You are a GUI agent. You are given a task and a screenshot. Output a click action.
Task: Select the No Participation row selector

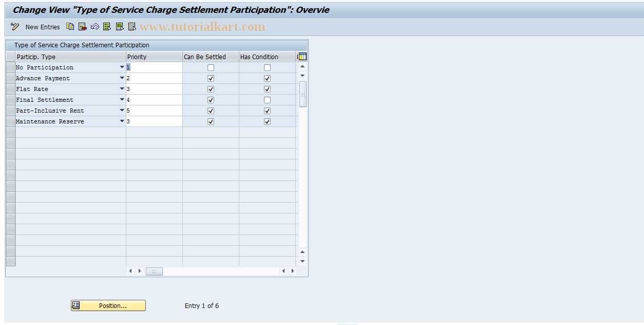(11, 67)
